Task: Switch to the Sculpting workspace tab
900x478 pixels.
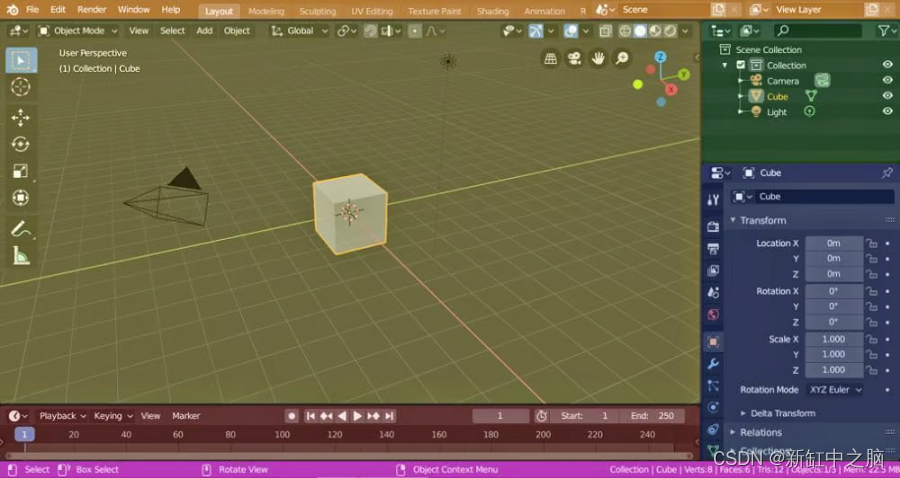Action: pos(317,11)
